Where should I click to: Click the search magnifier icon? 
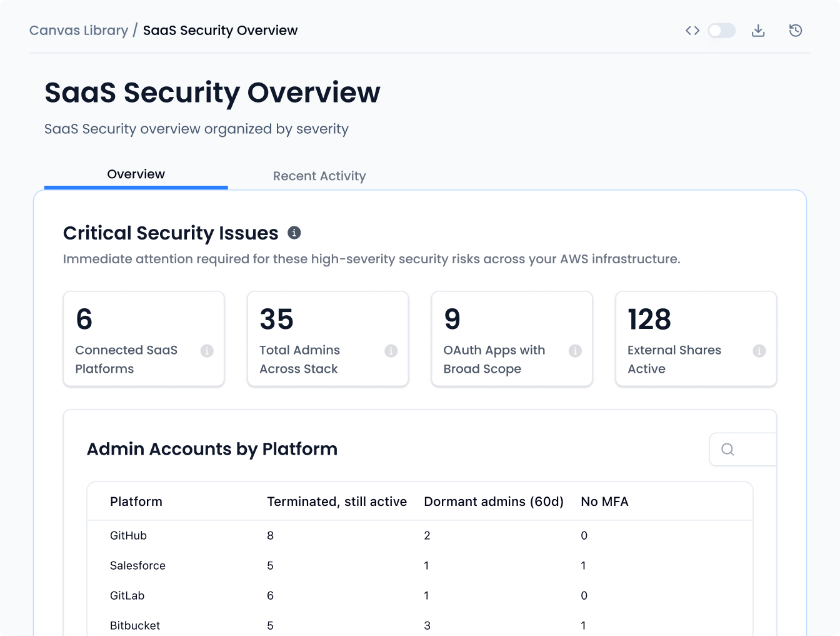(727, 449)
